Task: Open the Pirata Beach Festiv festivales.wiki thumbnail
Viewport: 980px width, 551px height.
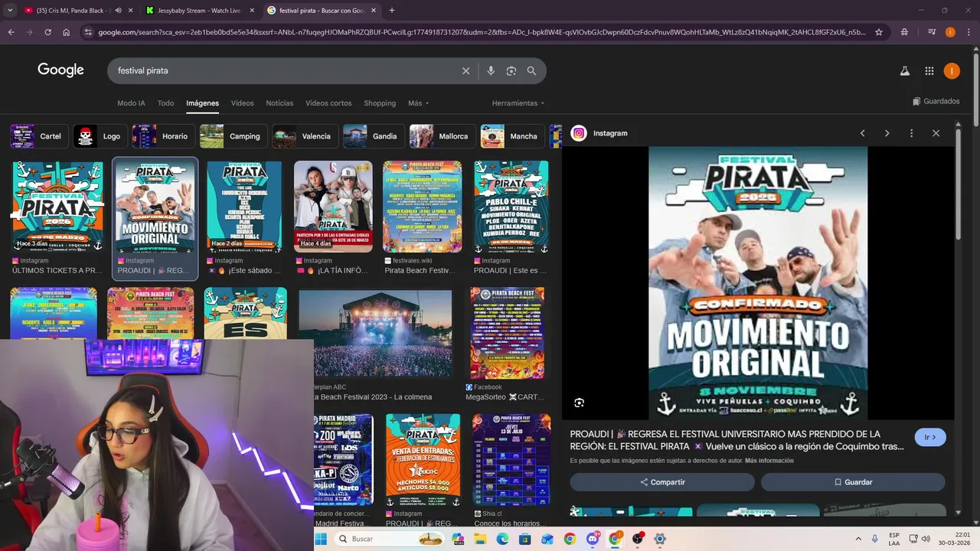Action: 423,207
